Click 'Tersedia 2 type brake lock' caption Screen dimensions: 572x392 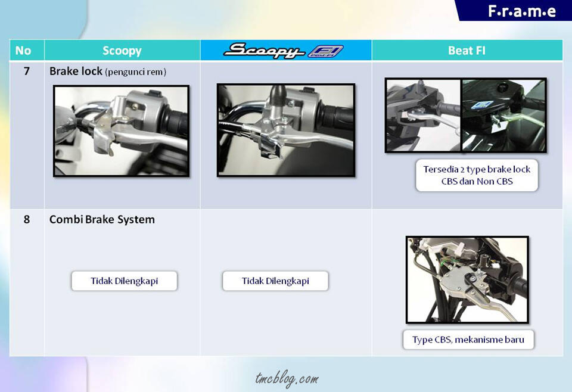pyautogui.click(x=477, y=175)
